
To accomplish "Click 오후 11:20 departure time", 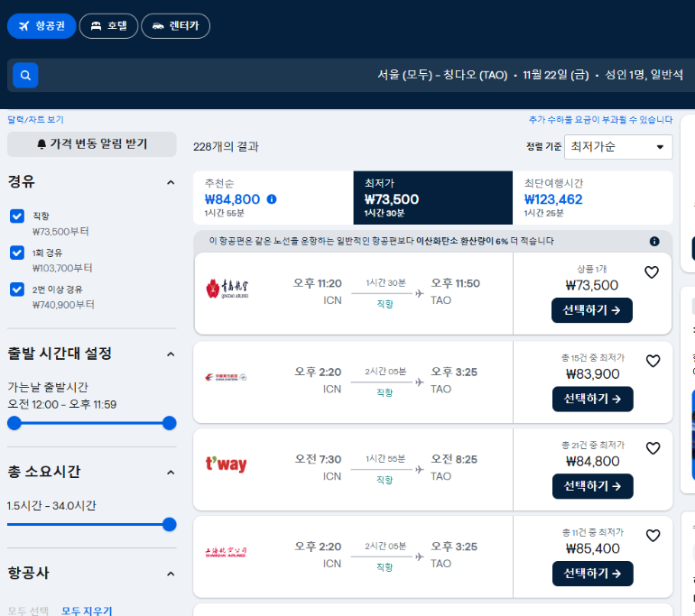I will (318, 283).
